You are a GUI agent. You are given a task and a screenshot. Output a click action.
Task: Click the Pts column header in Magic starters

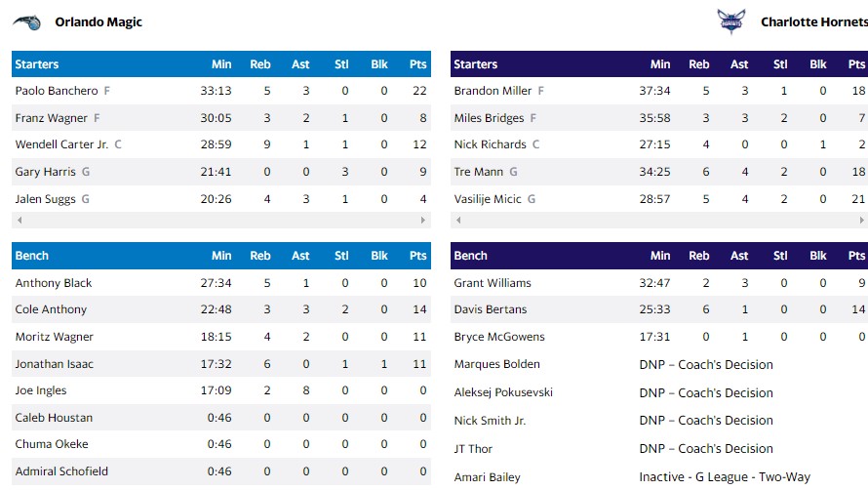pos(417,64)
